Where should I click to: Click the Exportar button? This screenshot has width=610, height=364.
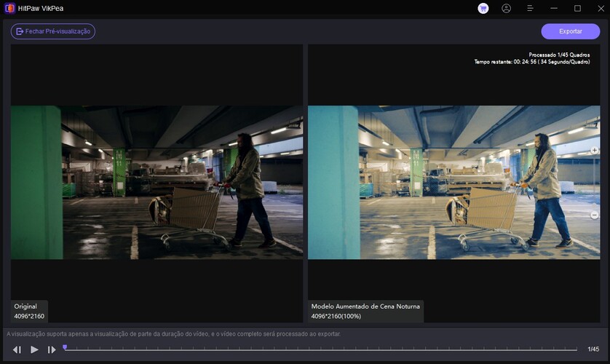tap(570, 31)
